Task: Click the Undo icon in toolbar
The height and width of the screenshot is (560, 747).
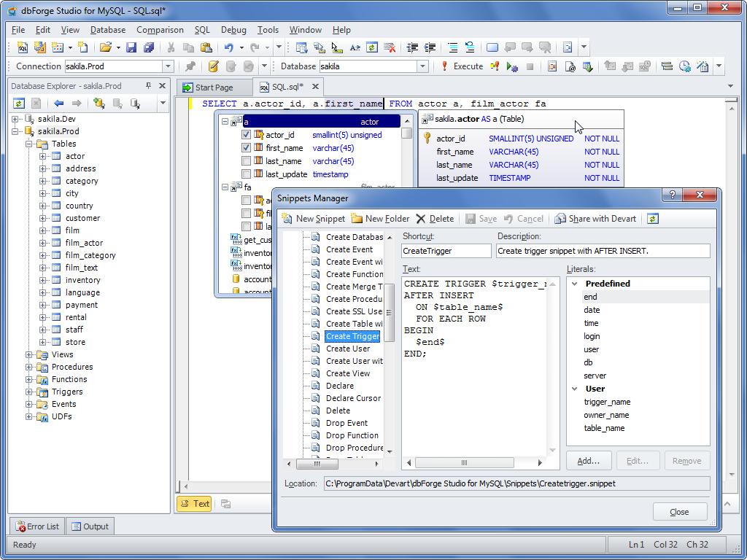Action: [229, 47]
